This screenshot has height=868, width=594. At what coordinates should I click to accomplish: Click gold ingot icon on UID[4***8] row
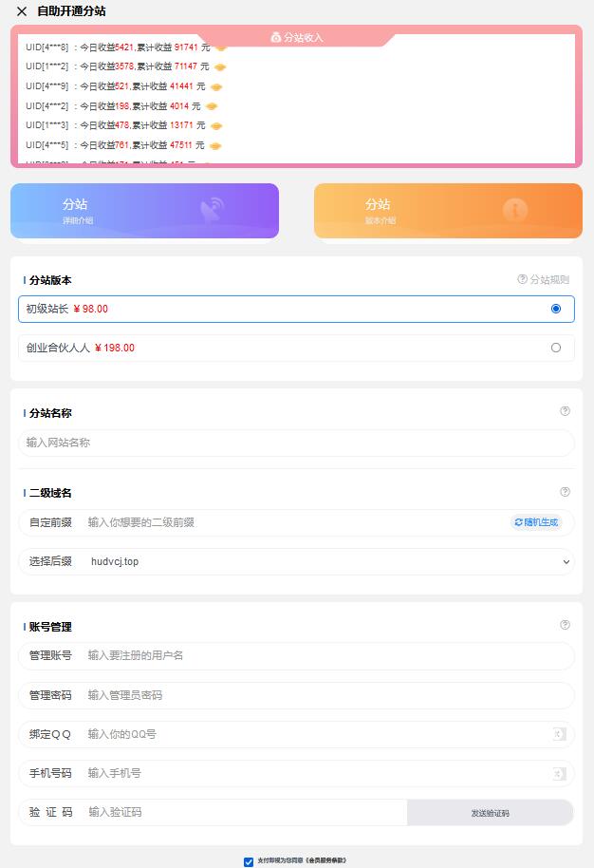pyautogui.click(x=221, y=48)
